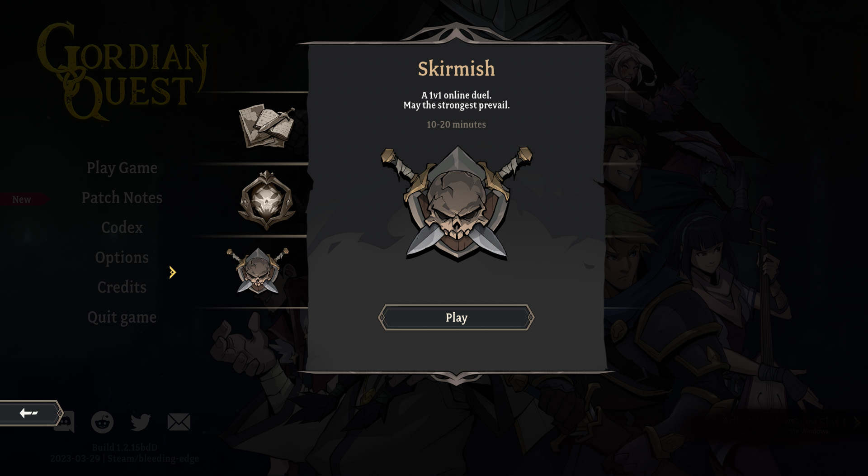Click the large Skirmish skull emblem
Viewport: 868px width, 476px height.
click(457, 203)
